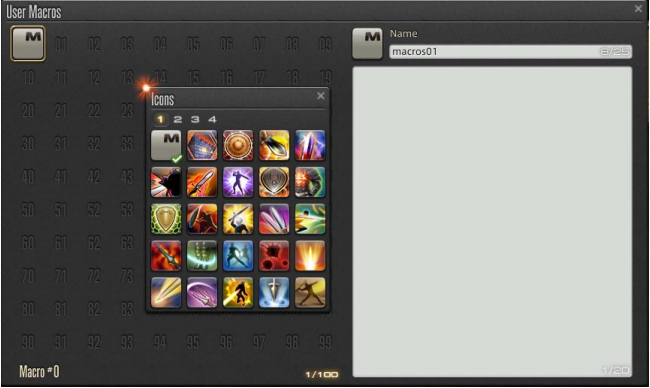The image size is (650, 388).
Task: Select empty macro slot 63
Action: click(x=127, y=242)
